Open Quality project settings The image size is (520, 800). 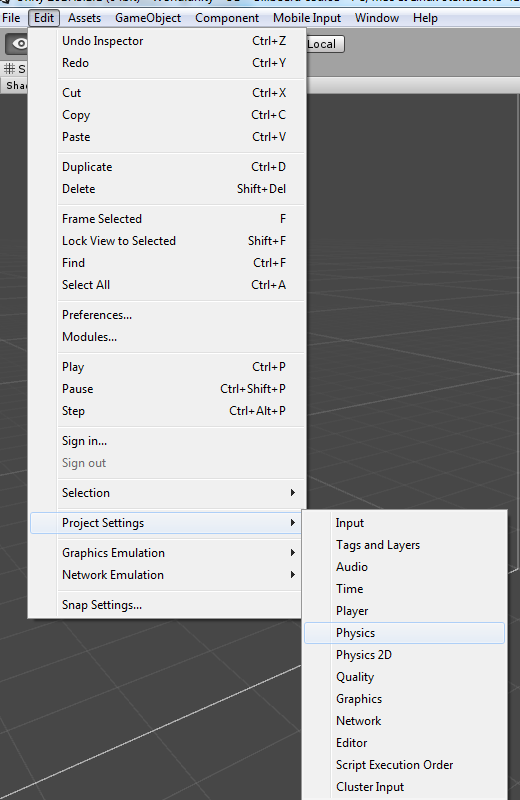[404, 677]
